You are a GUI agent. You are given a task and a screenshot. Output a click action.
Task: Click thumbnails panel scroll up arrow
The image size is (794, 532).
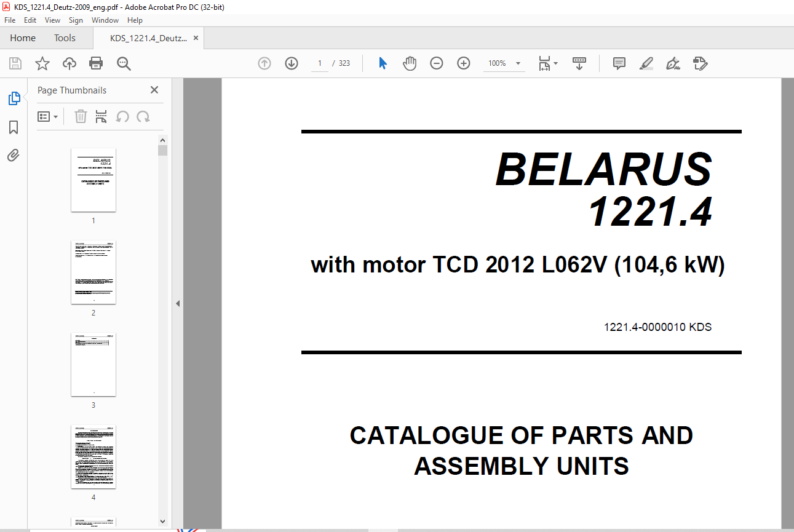(x=162, y=140)
